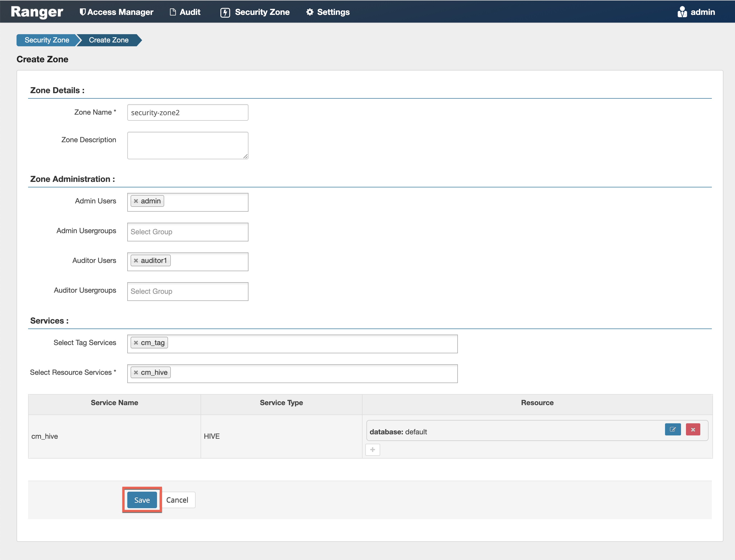This screenshot has height=560, width=735.
Task: Click the edit icon for database default
Action: [x=672, y=429]
